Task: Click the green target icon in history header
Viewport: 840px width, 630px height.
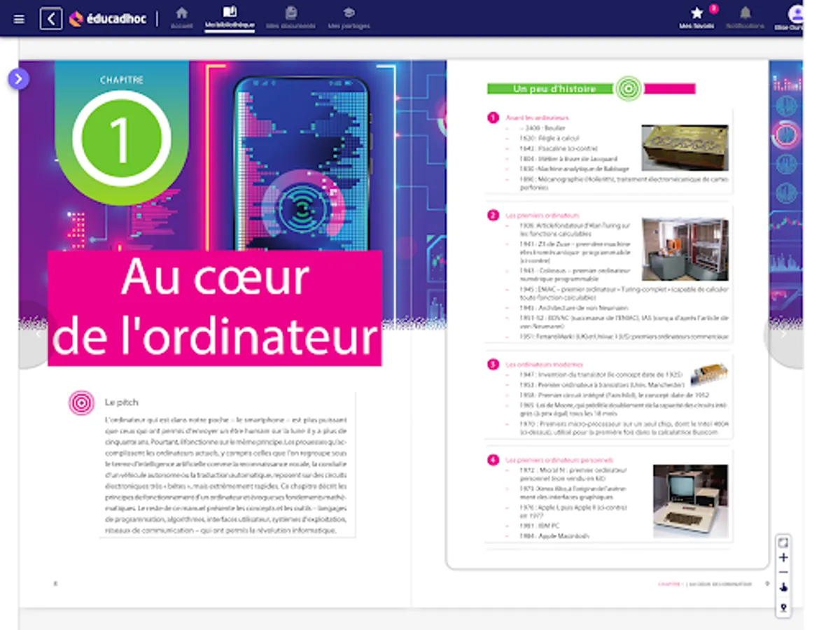Action: point(629,89)
